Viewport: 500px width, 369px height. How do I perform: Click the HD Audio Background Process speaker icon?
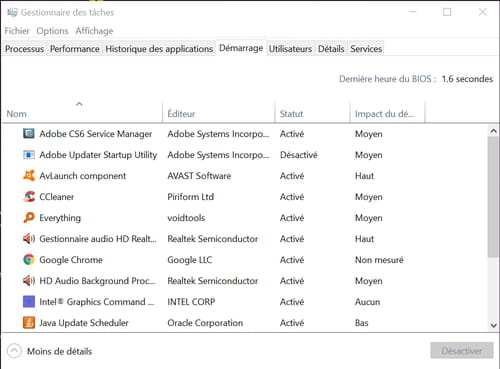coord(29,281)
